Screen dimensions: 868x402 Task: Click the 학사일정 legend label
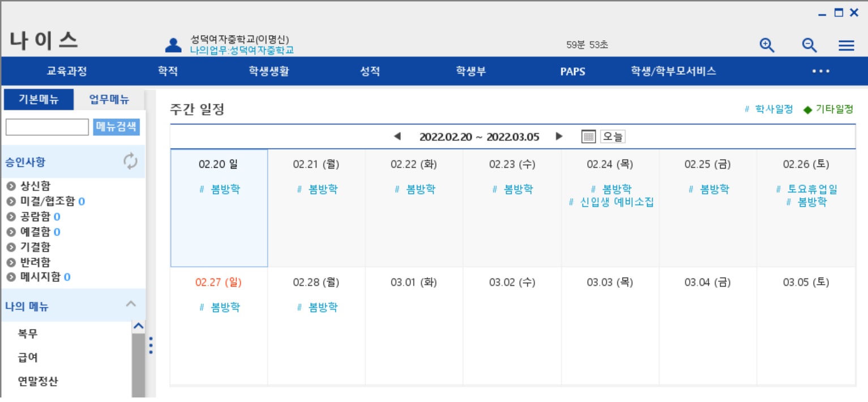click(774, 109)
